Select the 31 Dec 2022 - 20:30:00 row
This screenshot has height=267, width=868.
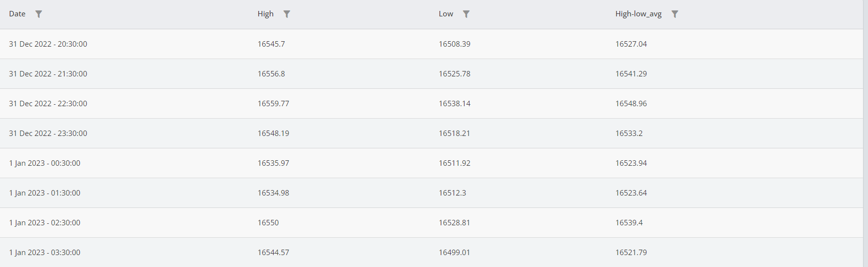pyautogui.click(x=431, y=44)
